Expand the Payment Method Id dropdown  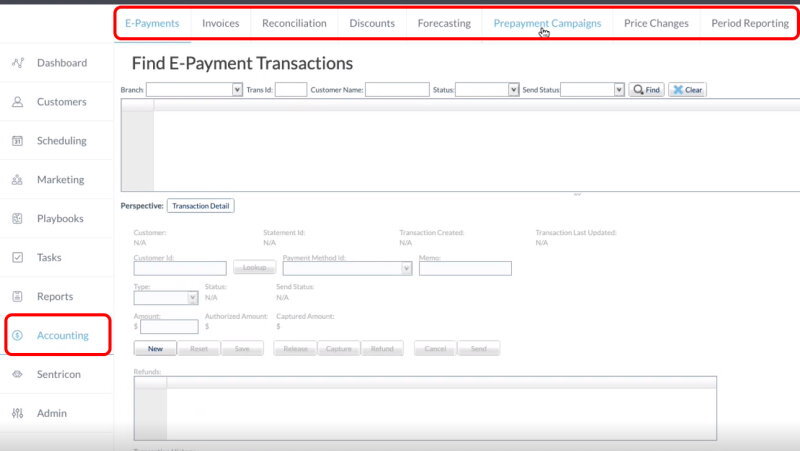coord(406,268)
